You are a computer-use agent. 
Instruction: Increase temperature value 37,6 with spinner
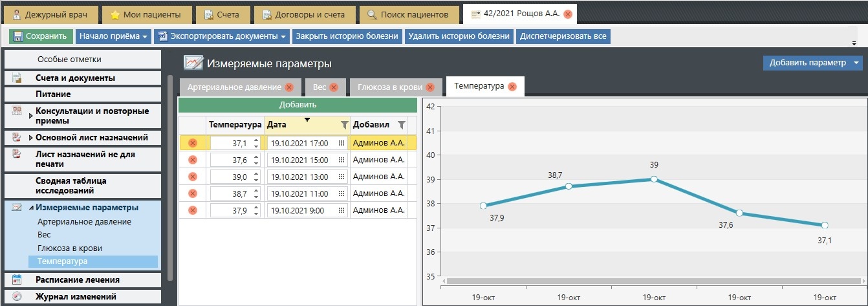(256, 157)
